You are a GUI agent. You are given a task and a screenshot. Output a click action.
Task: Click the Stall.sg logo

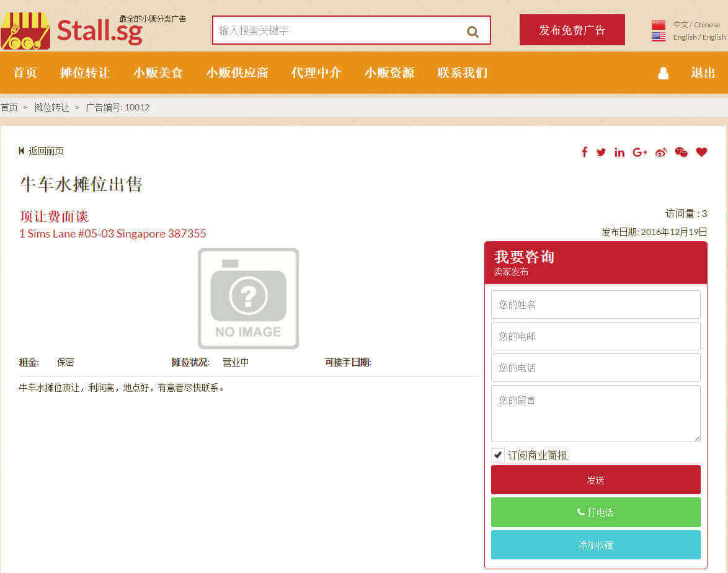pyautogui.click(x=72, y=30)
